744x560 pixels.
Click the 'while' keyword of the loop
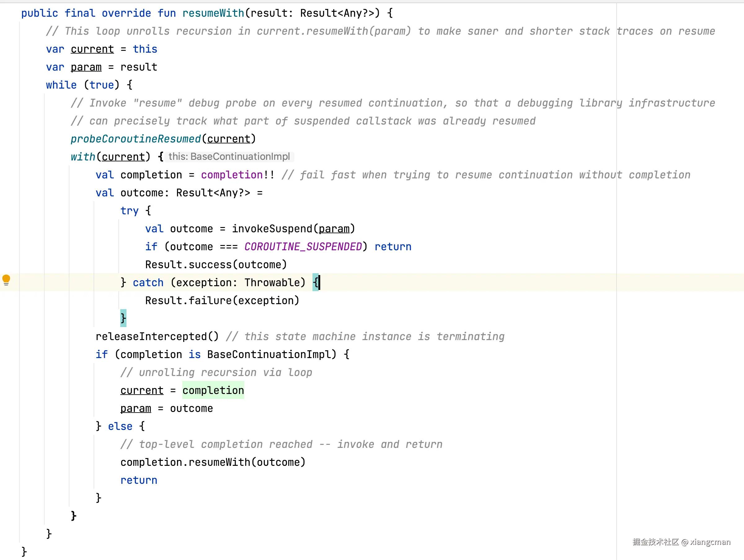pos(61,85)
